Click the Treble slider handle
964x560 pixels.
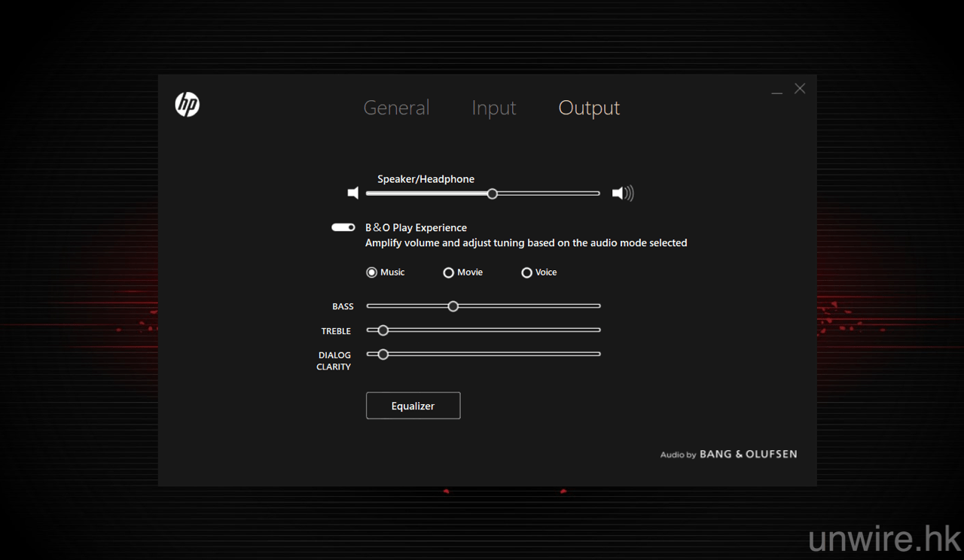pos(383,330)
